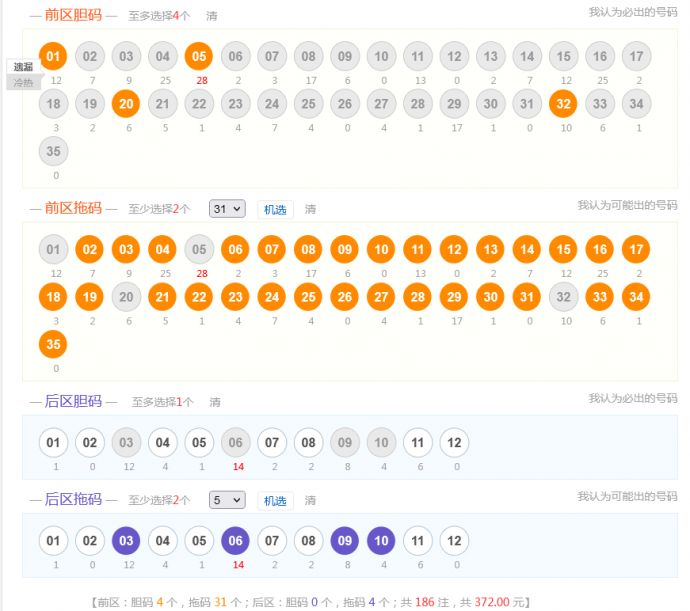Screen dimensions: 690x611
Task: Select ball 17 in 前区胆码
Action: (636, 56)
